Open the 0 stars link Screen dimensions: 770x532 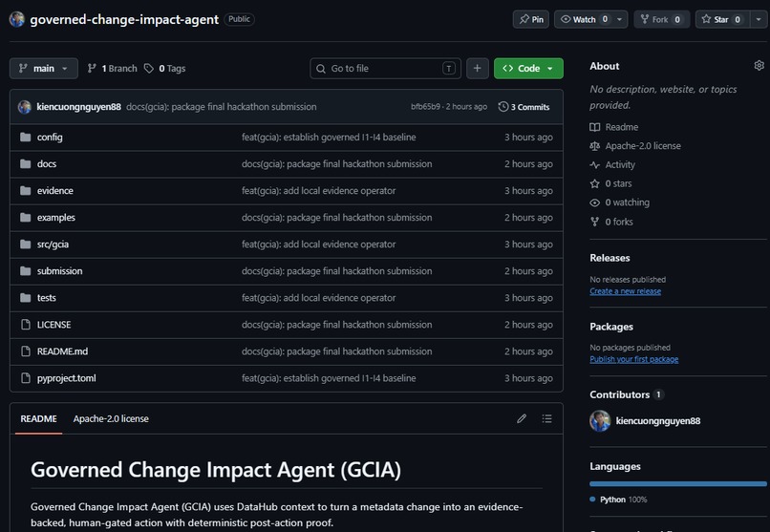[610, 183]
